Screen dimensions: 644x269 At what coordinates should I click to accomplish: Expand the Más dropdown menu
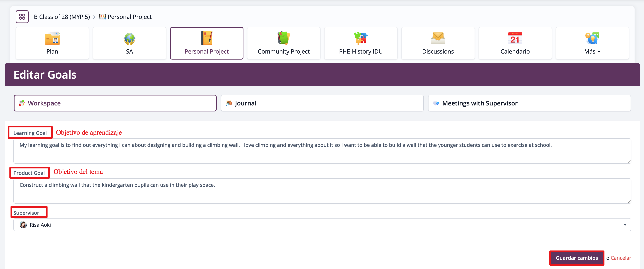click(x=592, y=52)
